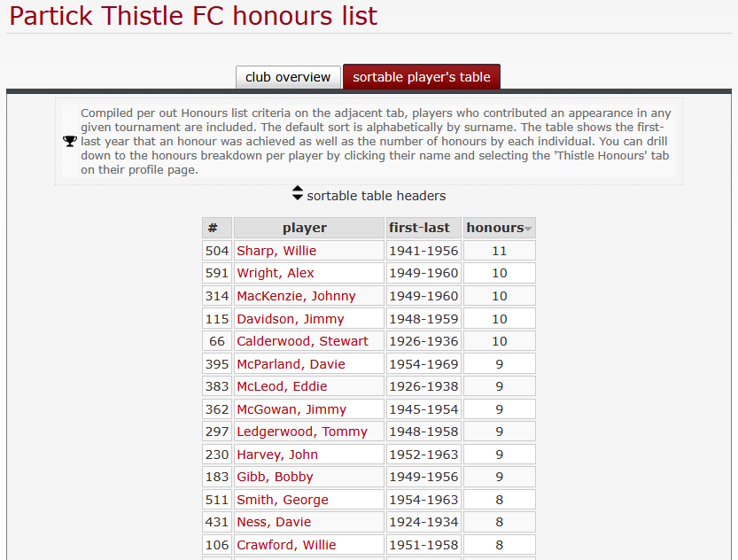Open Calderwood, Stewart profile link
The height and width of the screenshot is (560, 738).
pos(302,341)
